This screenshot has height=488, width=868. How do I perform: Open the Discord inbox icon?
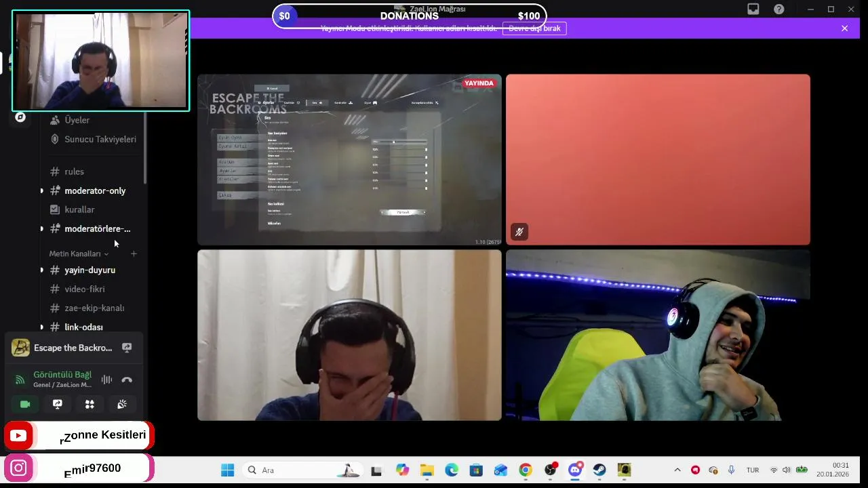click(753, 9)
